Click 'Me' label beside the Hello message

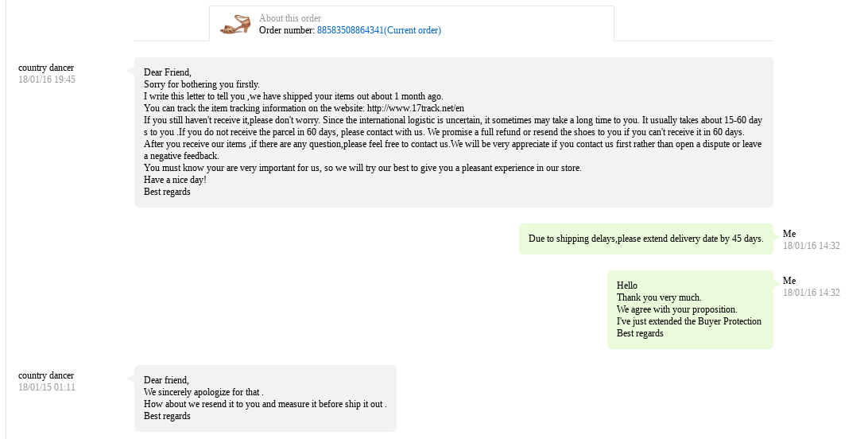pyautogui.click(x=789, y=281)
